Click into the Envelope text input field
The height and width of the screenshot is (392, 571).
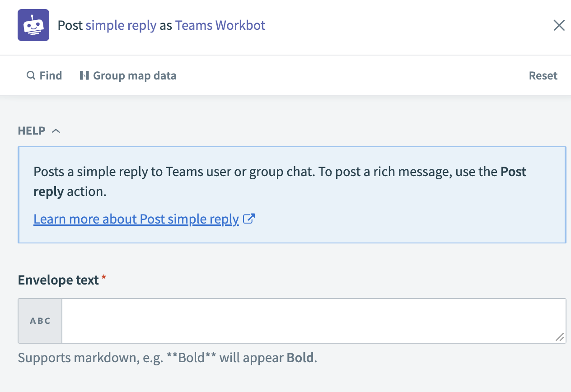(314, 321)
